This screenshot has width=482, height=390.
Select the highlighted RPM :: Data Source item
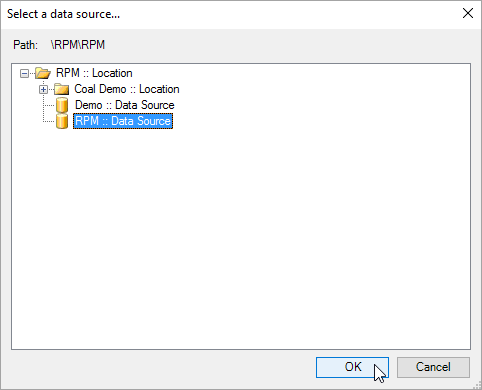[x=123, y=121]
